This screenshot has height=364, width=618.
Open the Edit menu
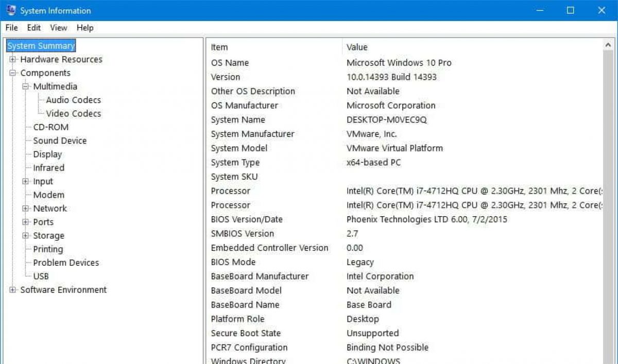(34, 28)
